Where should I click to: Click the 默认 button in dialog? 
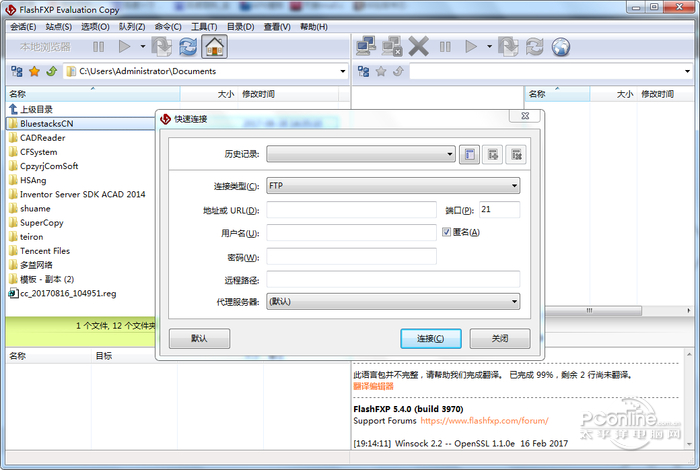coord(200,338)
